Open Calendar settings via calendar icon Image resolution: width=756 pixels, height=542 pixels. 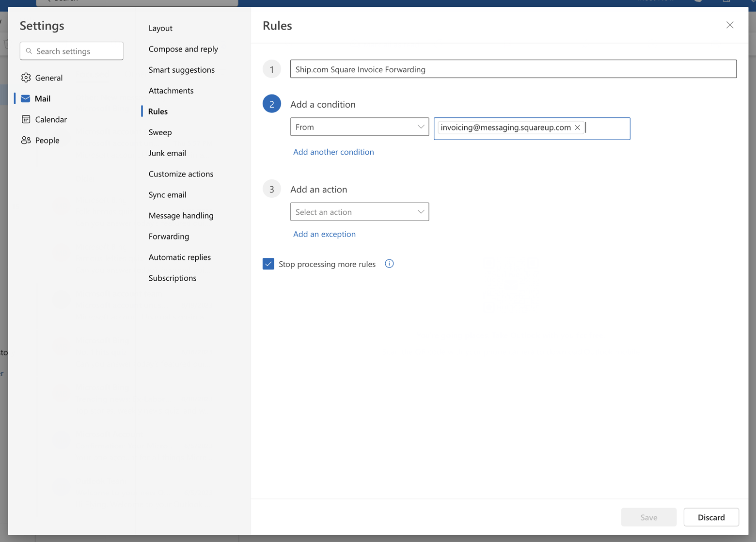(x=26, y=119)
